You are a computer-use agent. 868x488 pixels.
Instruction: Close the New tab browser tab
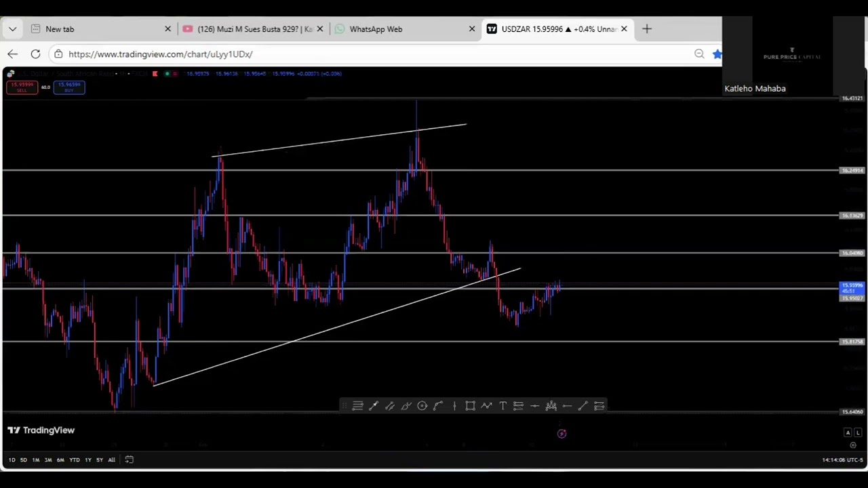click(168, 29)
